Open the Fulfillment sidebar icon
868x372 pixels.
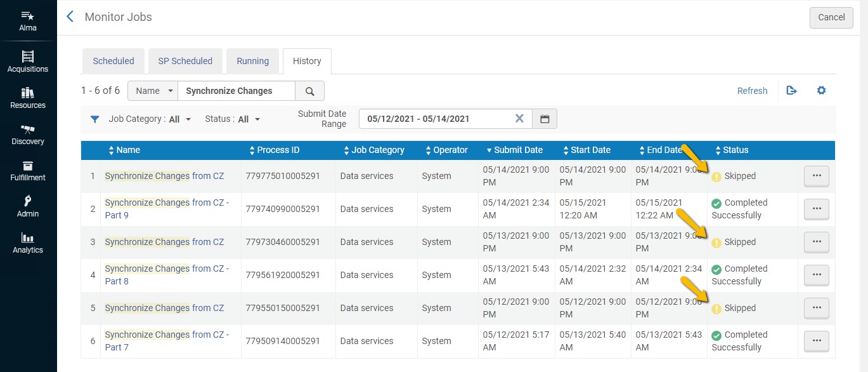tap(27, 165)
